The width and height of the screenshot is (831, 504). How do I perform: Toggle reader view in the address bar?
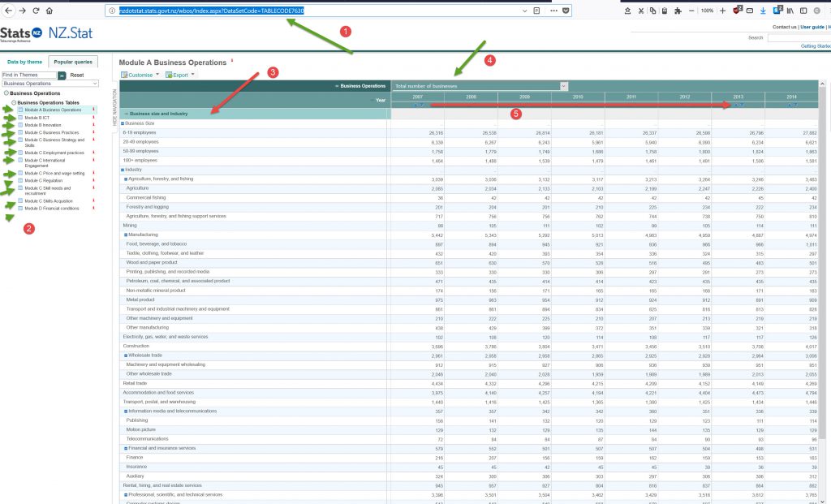pyautogui.click(x=537, y=11)
